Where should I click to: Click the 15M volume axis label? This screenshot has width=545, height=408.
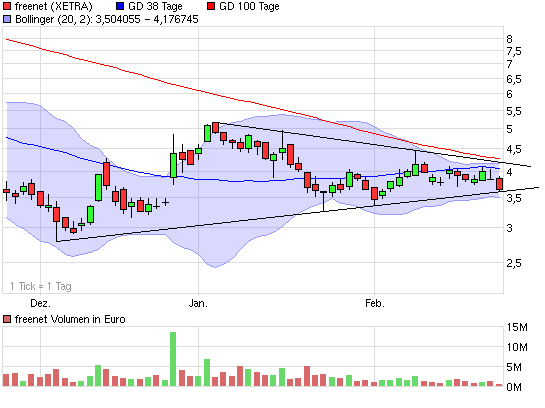point(517,327)
